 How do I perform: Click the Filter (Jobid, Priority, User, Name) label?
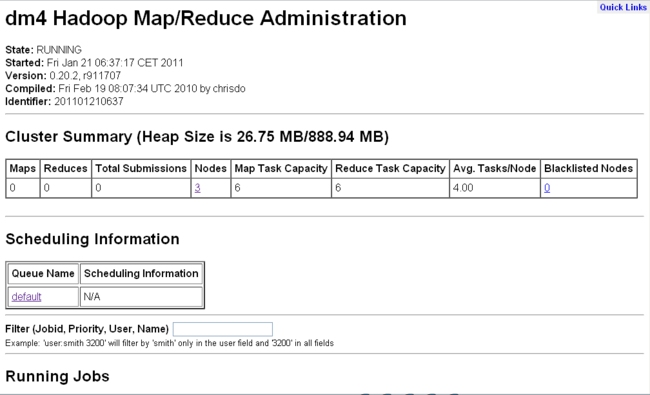coord(87,329)
